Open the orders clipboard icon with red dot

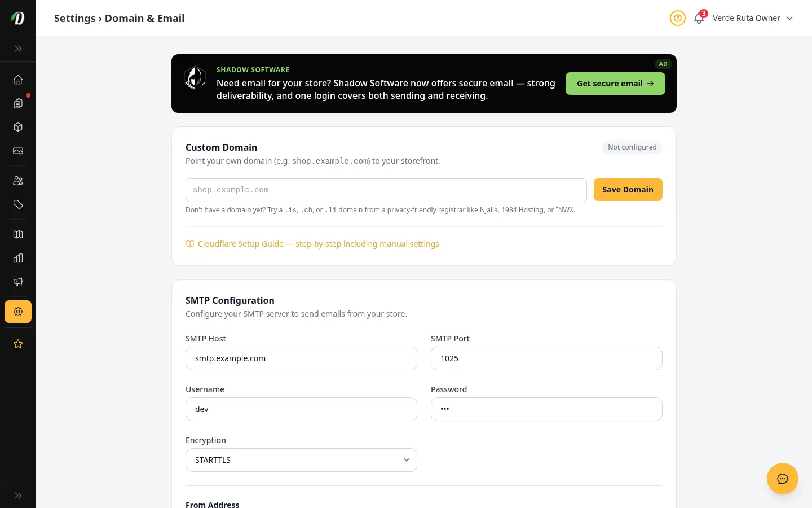18,103
